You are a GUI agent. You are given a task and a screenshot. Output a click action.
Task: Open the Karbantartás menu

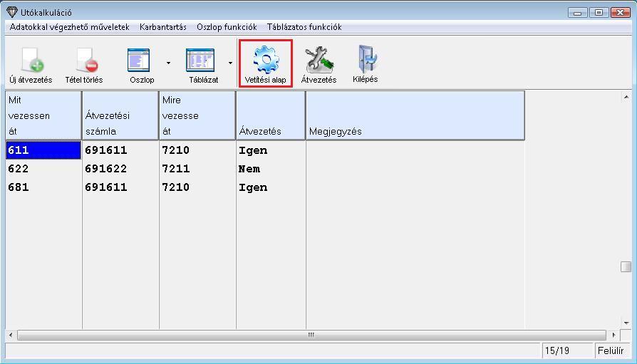click(162, 27)
